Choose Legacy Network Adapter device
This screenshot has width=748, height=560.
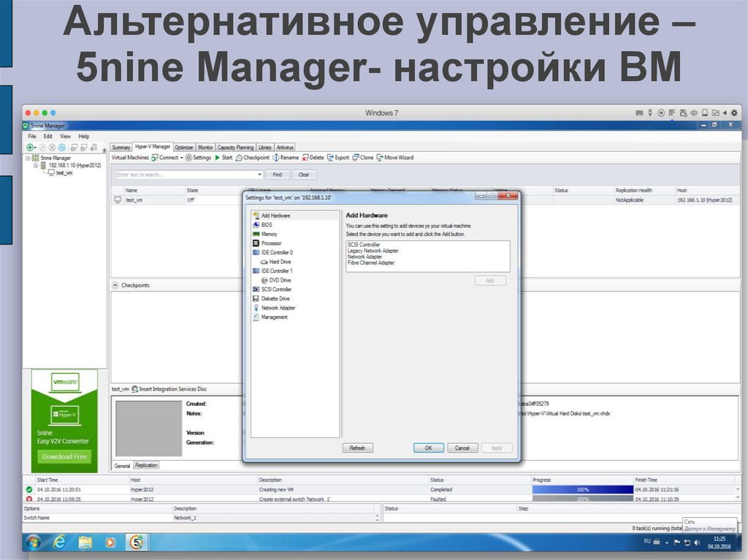(x=373, y=251)
